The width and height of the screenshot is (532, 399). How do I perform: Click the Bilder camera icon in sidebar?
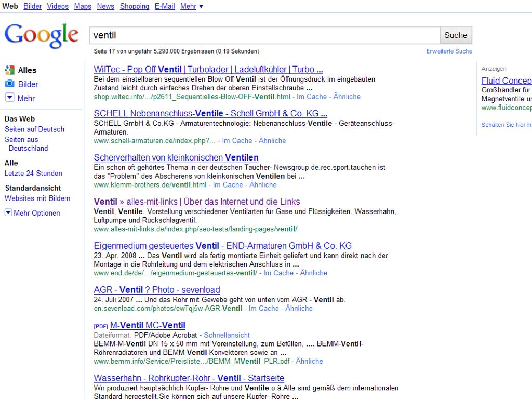point(9,84)
